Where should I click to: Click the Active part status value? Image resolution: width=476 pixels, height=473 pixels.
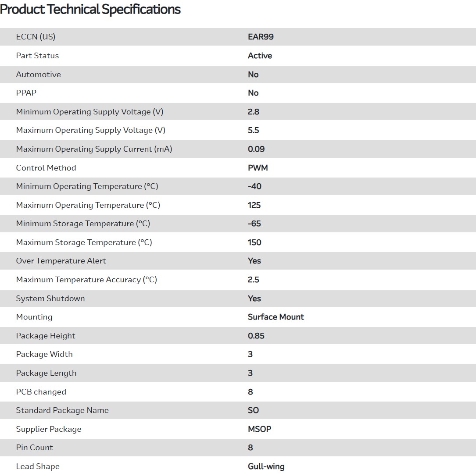tap(260, 56)
